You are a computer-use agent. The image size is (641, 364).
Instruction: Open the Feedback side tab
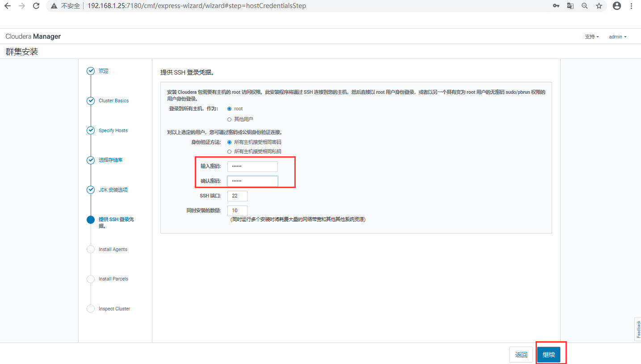coord(638,329)
